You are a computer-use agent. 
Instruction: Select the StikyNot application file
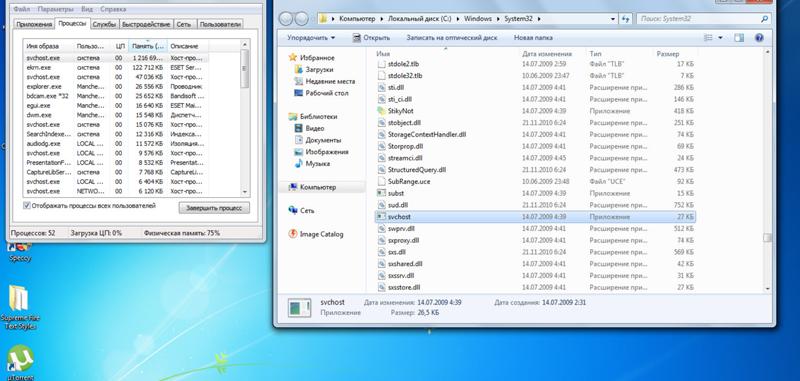535,111
